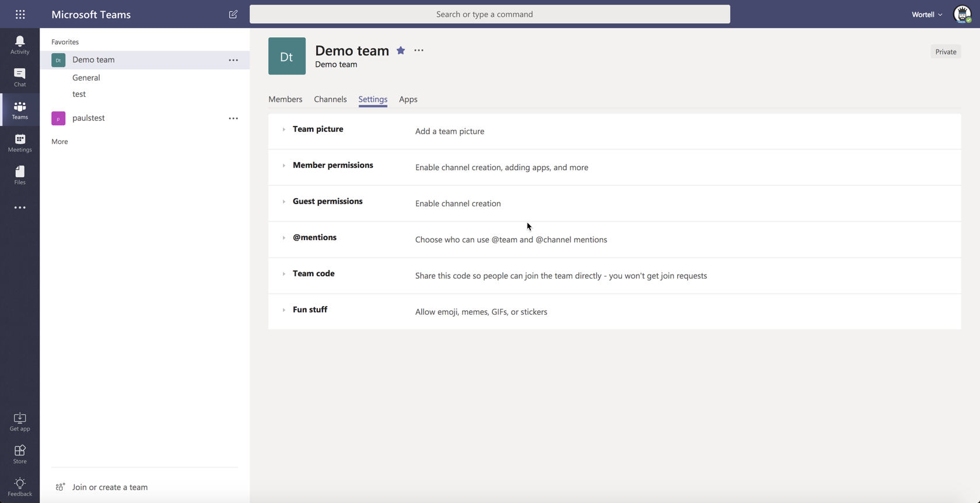Select the Settings tab
The height and width of the screenshot is (503, 980).
coord(373,99)
